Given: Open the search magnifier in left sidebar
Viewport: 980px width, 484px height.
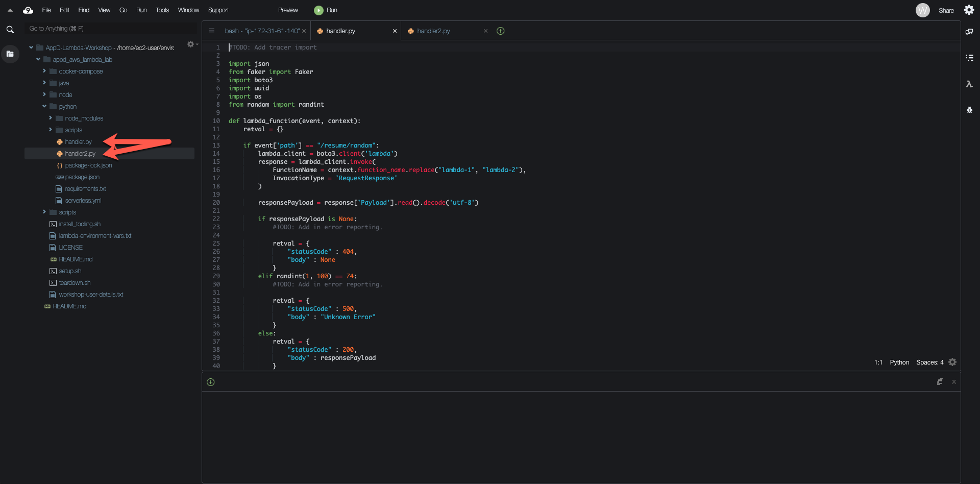Looking at the screenshot, I should 10,30.
